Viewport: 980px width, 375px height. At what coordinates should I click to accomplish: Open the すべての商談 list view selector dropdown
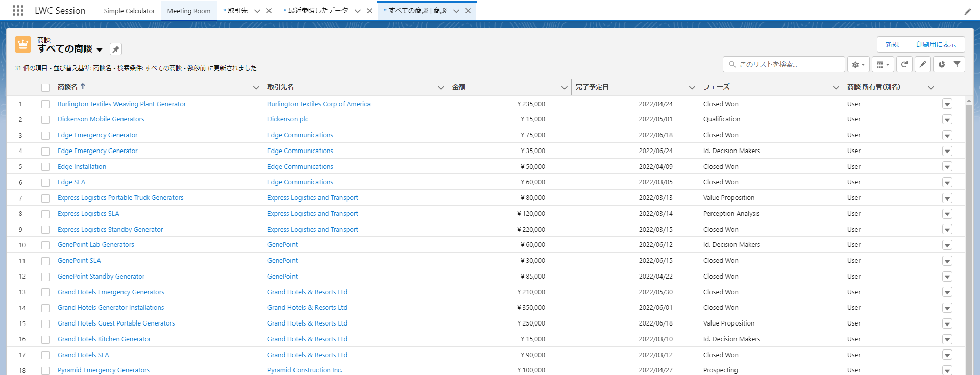[x=100, y=49]
